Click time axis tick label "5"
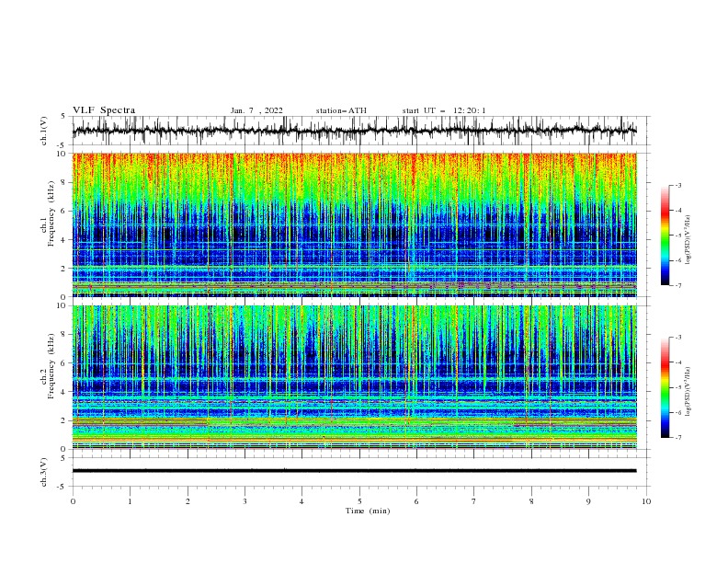The height and width of the screenshot is (563, 728). [x=359, y=501]
